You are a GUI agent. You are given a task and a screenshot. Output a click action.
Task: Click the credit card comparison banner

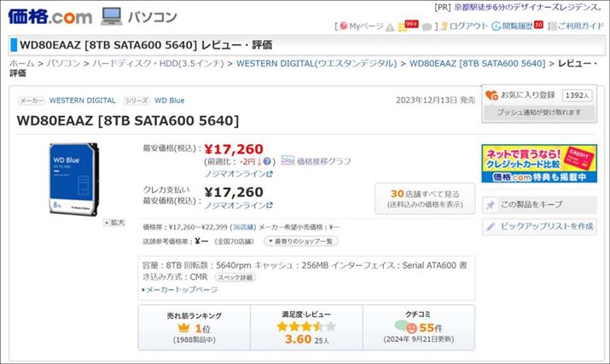point(538,164)
